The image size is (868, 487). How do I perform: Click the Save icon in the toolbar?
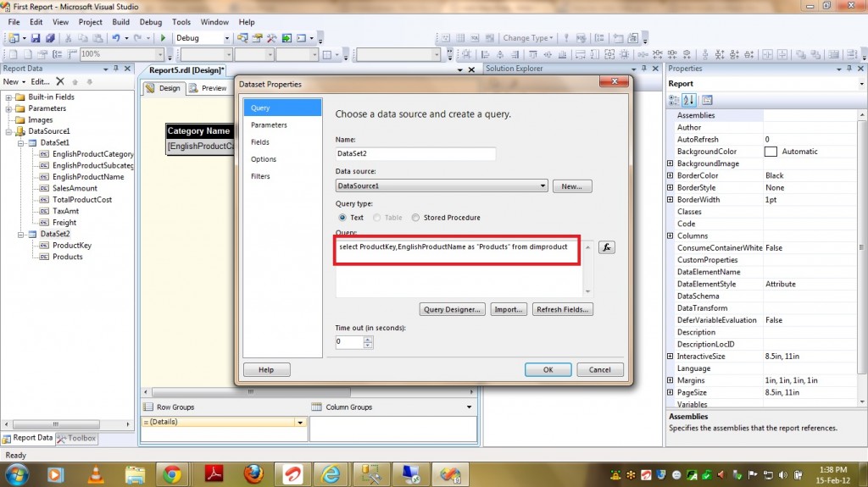(36, 38)
